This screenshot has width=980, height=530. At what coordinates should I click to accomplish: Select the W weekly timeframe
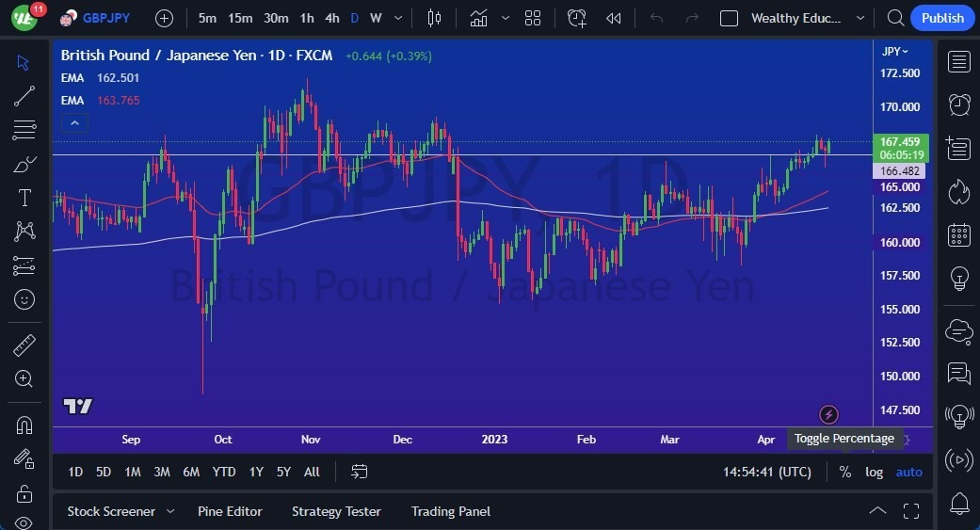click(376, 18)
